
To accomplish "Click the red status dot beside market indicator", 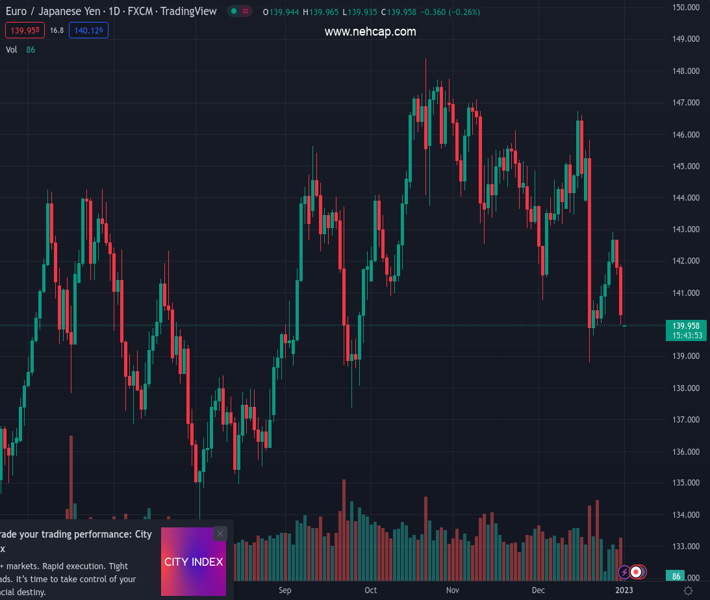I will click(x=246, y=12).
